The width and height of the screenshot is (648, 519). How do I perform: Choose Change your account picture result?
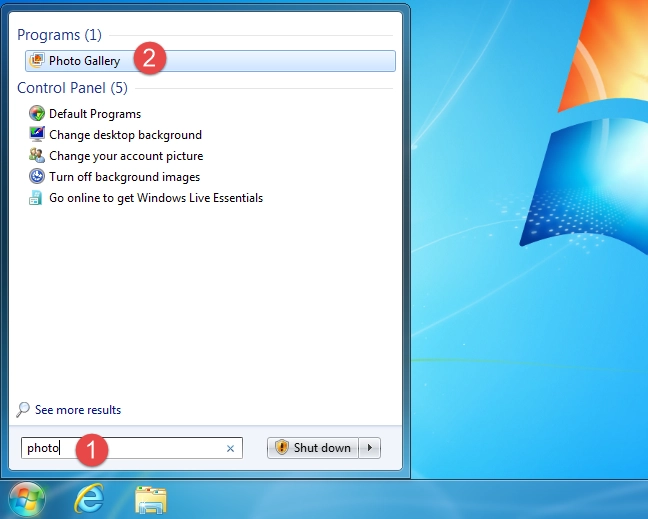(126, 156)
